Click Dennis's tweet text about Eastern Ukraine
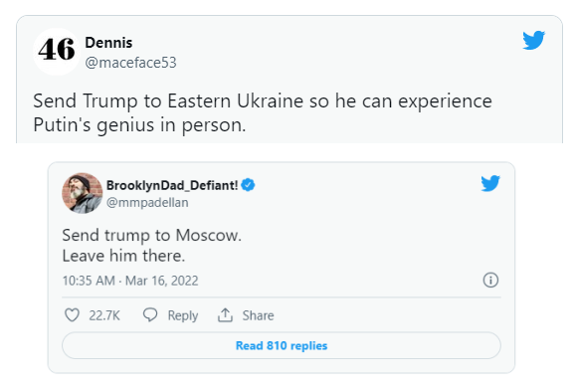The width and height of the screenshot is (574, 392). click(x=263, y=112)
